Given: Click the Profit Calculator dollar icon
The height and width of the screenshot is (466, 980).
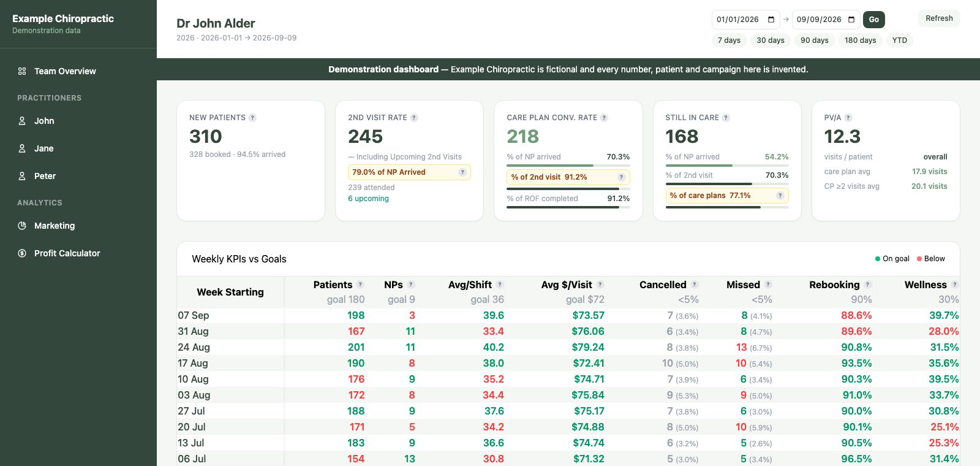Looking at the screenshot, I should (x=22, y=253).
